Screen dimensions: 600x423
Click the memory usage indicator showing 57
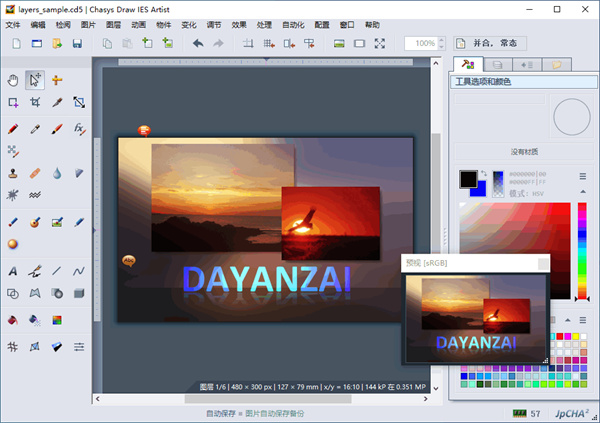[x=527, y=413]
